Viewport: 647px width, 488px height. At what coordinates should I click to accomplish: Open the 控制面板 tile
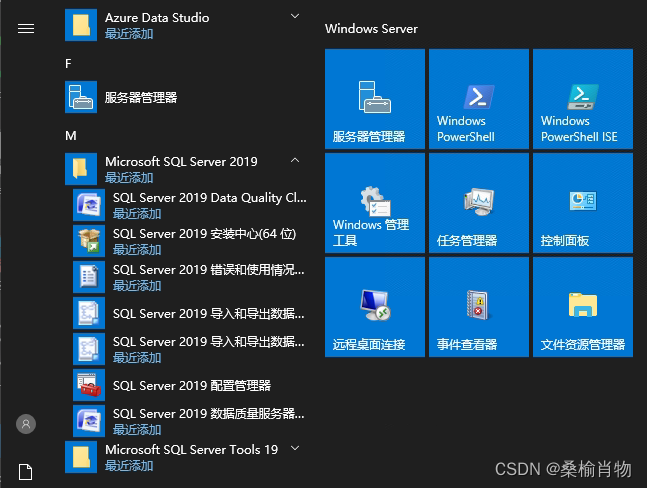583,203
